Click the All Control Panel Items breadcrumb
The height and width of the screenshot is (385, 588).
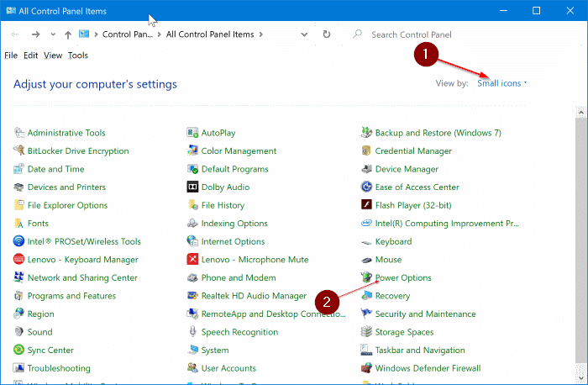210,34
